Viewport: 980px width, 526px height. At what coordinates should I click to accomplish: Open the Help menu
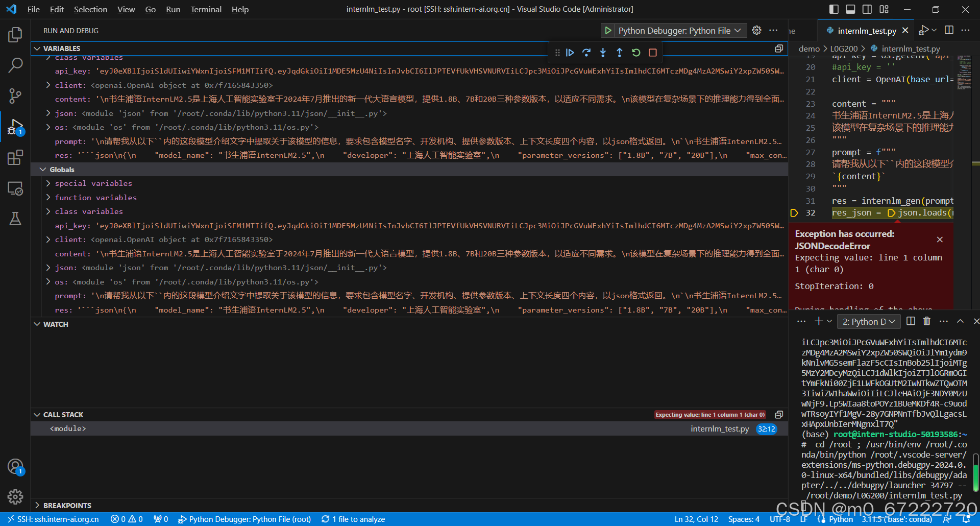coord(240,9)
